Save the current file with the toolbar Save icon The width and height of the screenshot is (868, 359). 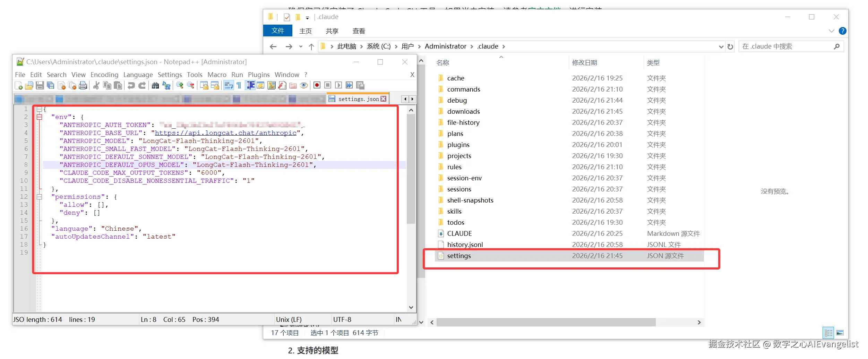40,85
